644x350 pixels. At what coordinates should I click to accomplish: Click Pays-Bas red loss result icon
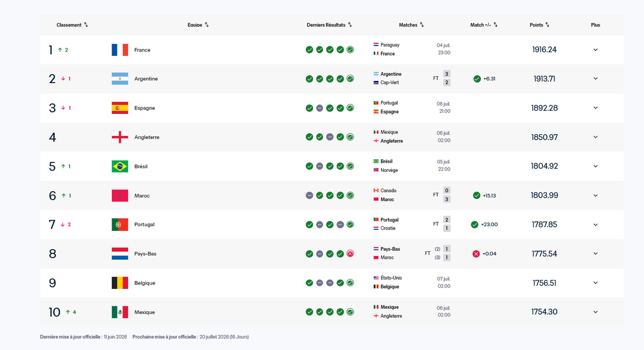point(350,253)
